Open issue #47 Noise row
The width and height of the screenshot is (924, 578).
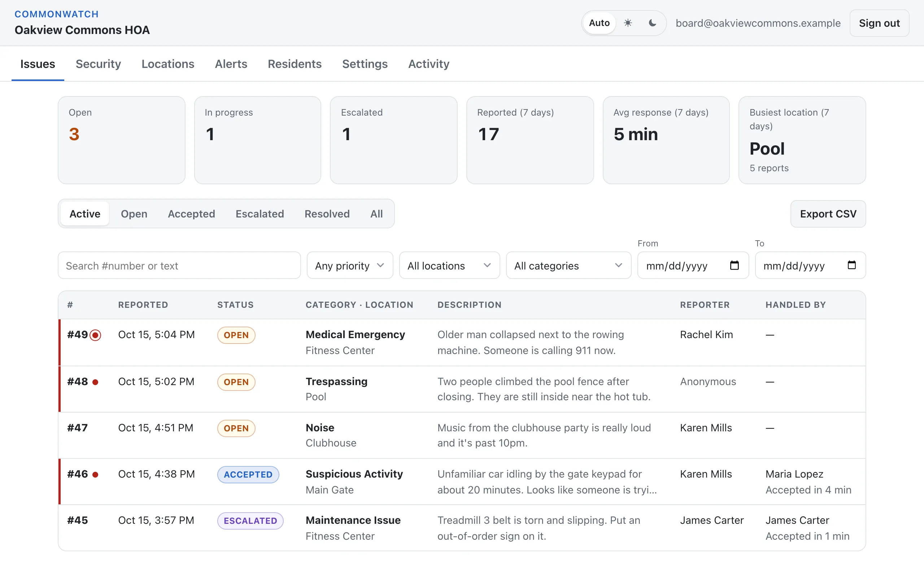click(x=462, y=435)
